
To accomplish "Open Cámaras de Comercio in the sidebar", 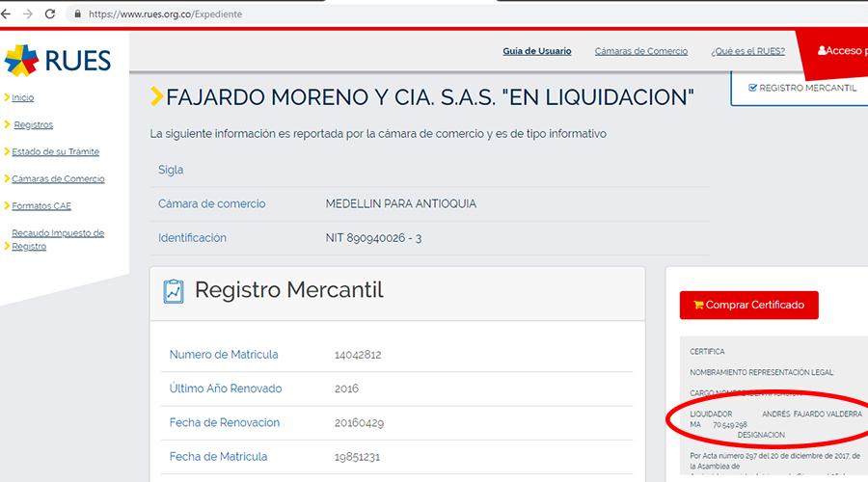I will (58, 178).
